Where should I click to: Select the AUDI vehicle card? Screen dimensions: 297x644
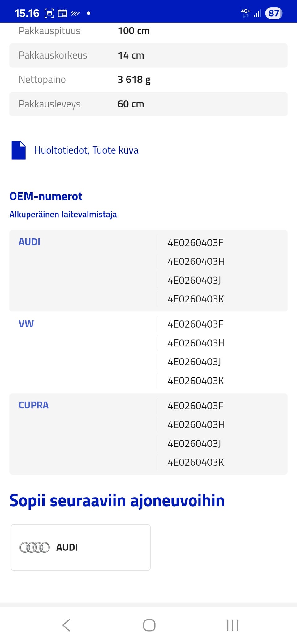pyautogui.click(x=80, y=547)
